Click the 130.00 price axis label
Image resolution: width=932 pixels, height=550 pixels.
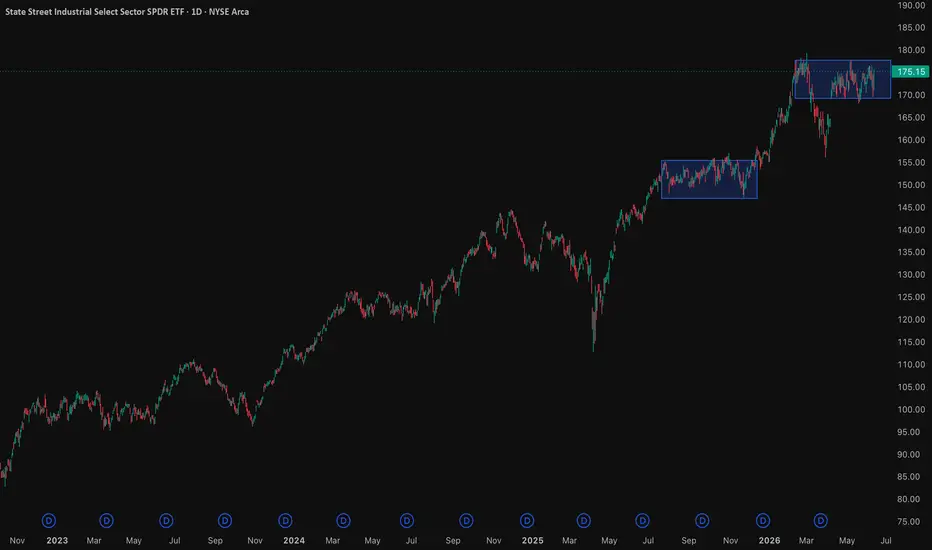(911, 275)
